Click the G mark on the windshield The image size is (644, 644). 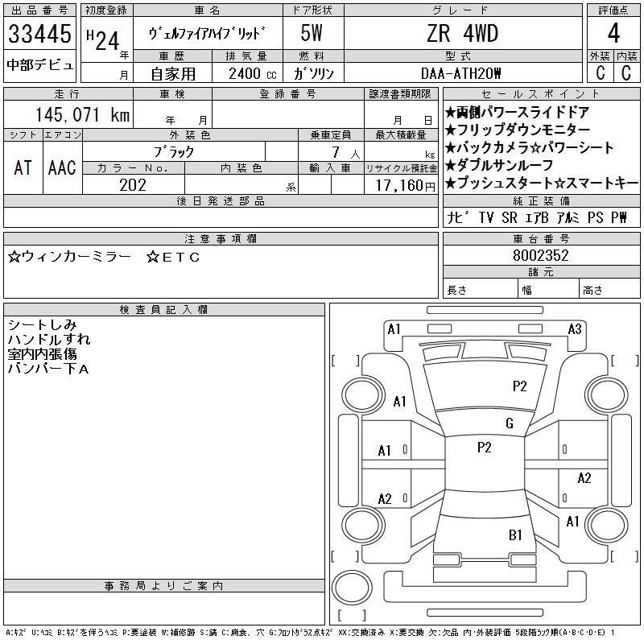[x=510, y=423]
